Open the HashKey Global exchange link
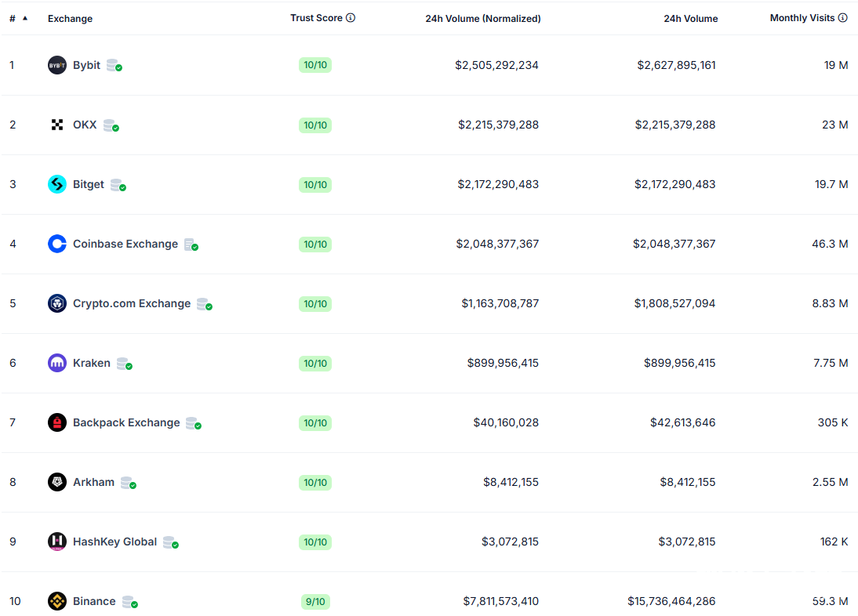 click(x=115, y=542)
